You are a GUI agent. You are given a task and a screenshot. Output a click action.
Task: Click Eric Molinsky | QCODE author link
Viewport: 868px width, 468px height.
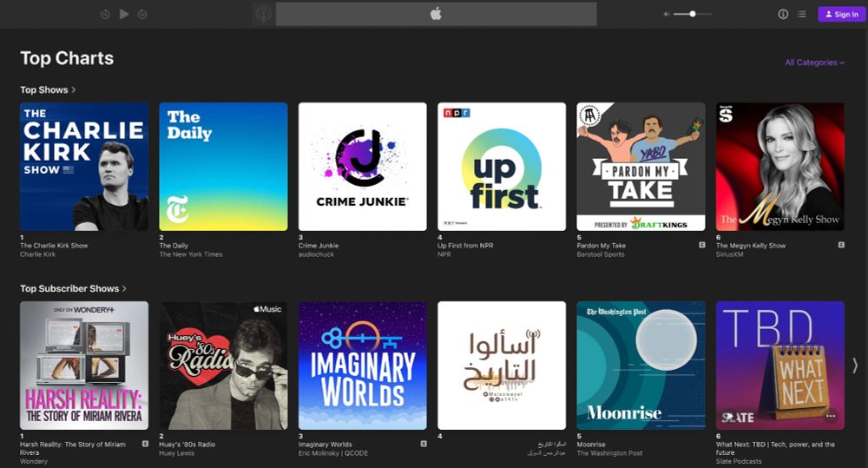333,453
